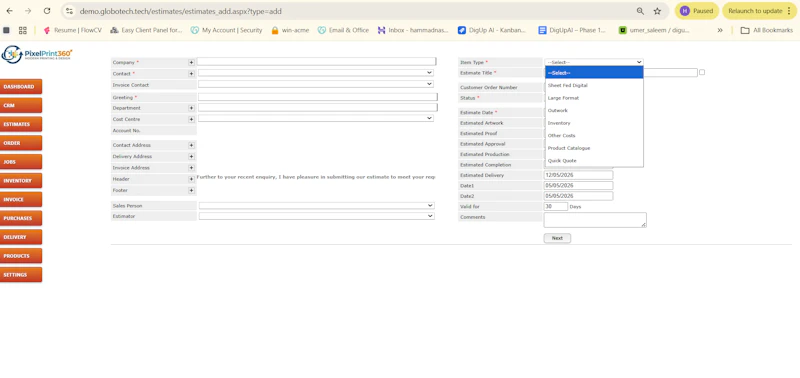Screen dimensions: 800x378
Task: Open the apps grid in bookmarks bar
Action: [x=22, y=30]
